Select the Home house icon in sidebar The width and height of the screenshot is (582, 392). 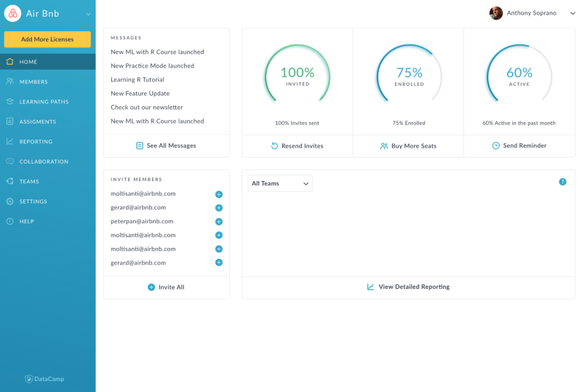[10, 62]
